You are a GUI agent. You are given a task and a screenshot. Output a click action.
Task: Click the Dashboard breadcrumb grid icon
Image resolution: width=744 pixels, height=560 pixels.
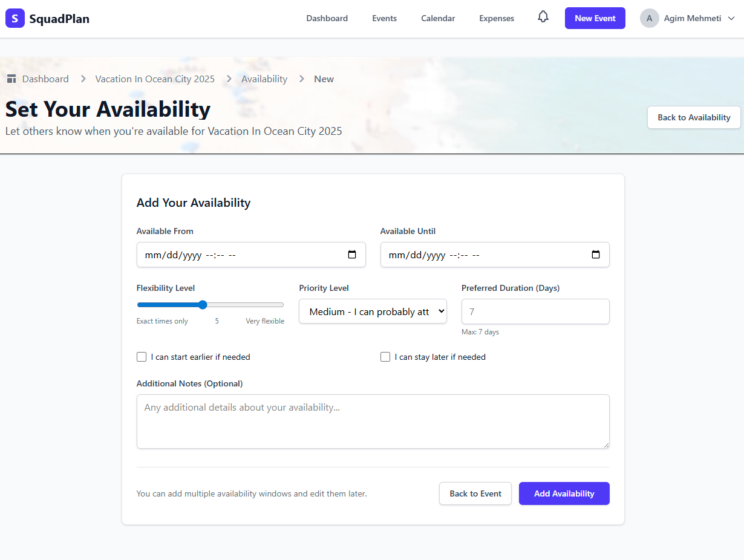pyautogui.click(x=11, y=79)
